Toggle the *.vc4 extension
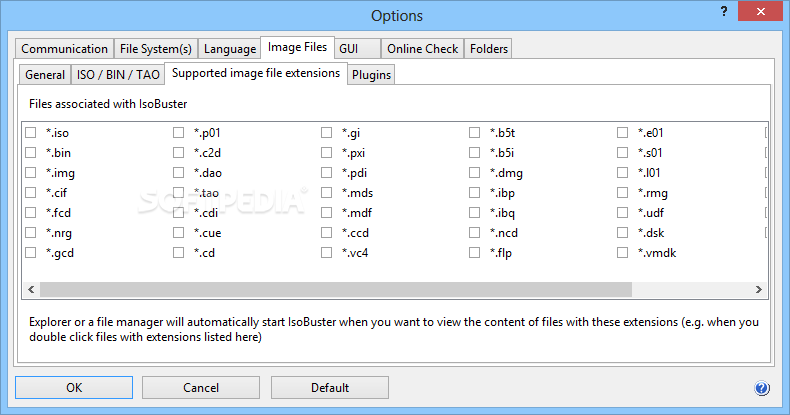790x415 pixels. tap(326, 252)
